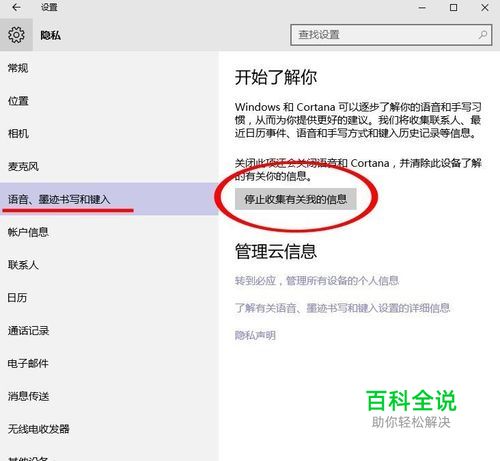Open speech and typing settings details link

[342, 308]
